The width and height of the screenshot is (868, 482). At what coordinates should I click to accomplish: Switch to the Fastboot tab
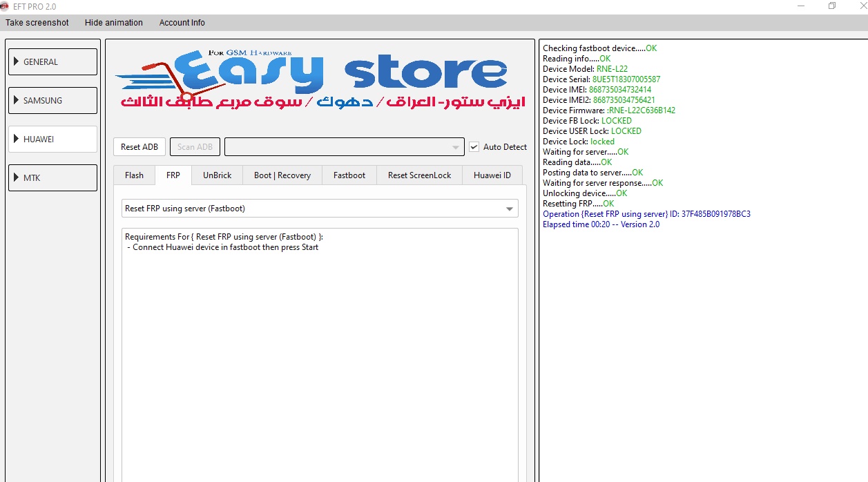pyautogui.click(x=349, y=175)
